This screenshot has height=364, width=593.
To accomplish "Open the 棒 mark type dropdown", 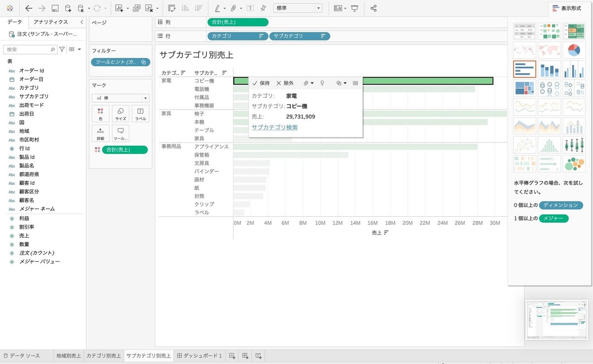I will click(x=120, y=98).
